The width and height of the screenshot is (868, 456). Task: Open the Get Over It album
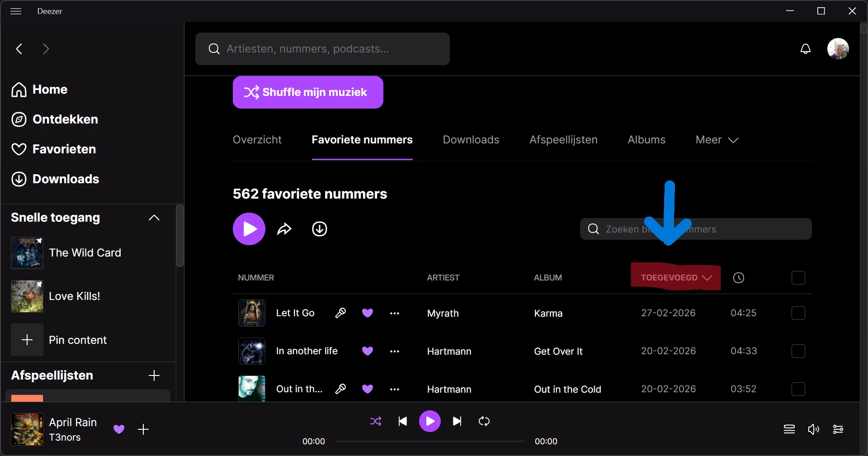coord(558,351)
